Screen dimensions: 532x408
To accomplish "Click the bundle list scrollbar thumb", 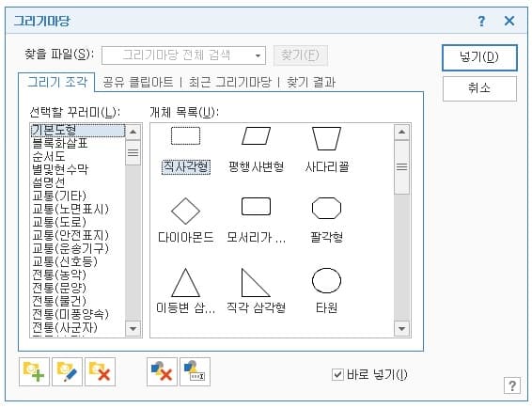I will click(x=133, y=152).
